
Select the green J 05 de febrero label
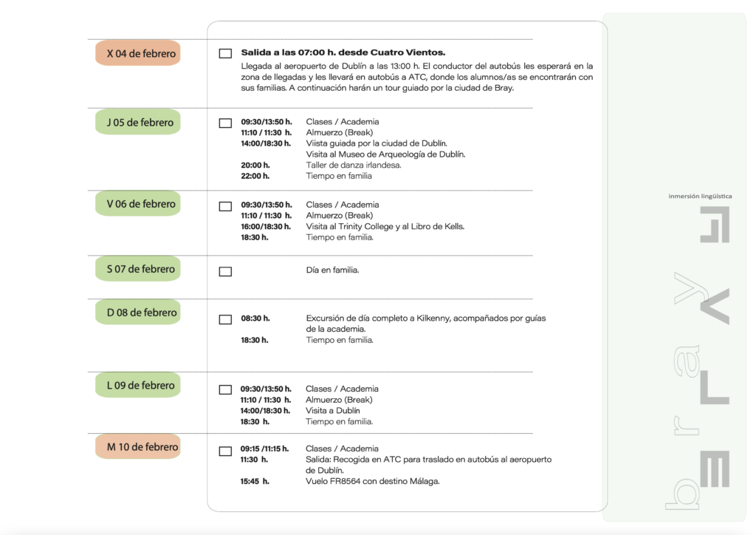(x=138, y=122)
